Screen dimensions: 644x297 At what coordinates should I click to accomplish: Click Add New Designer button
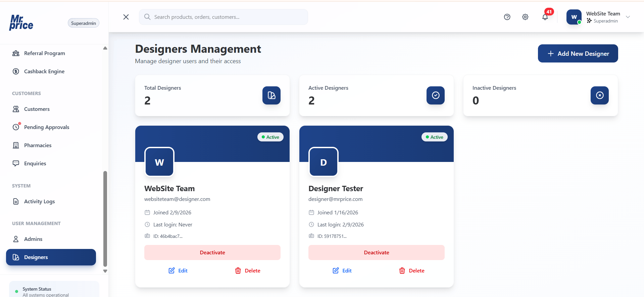pyautogui.click(x=578, y=53)
